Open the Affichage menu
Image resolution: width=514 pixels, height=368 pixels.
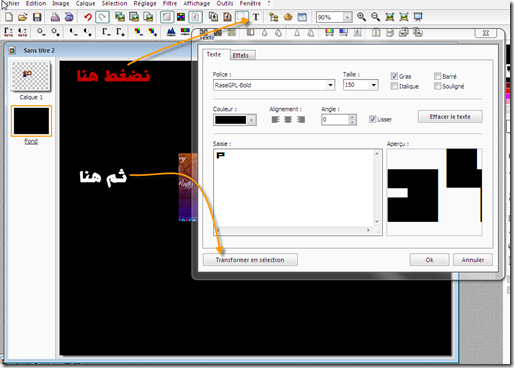(197, 4)
